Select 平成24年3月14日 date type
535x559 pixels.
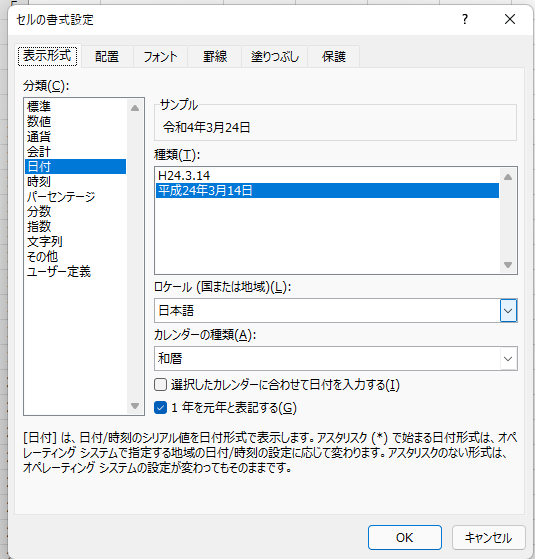327,190
